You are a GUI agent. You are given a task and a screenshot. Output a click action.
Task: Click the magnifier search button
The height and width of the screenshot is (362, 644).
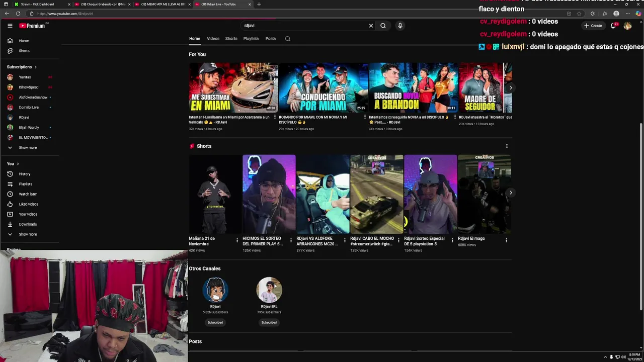tap(383, 26)
